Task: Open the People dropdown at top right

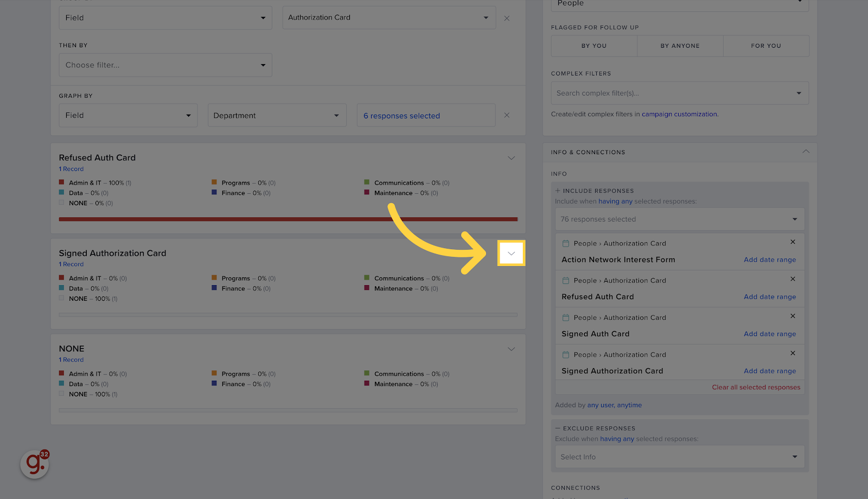Action: (680, 3)
